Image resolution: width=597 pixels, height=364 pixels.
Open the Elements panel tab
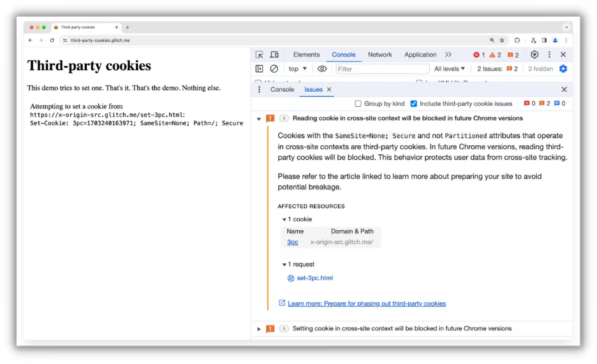306,55
